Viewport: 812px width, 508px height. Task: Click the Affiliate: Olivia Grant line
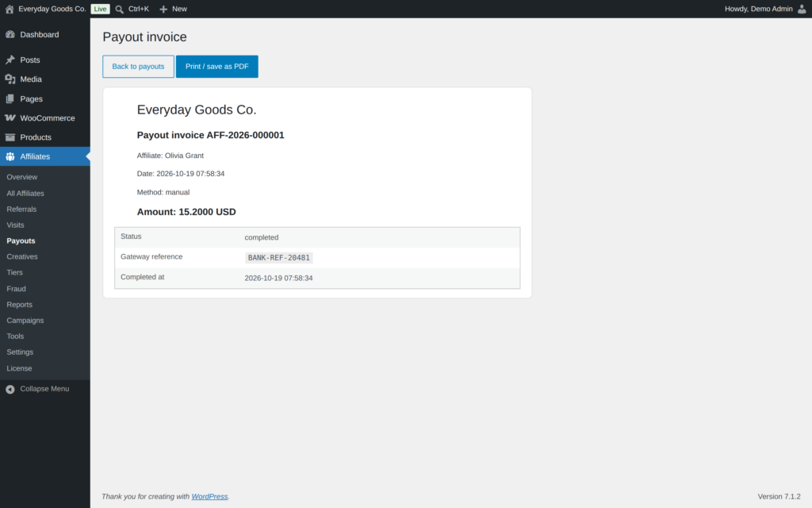pyautogui.click(x=170, y=156)
